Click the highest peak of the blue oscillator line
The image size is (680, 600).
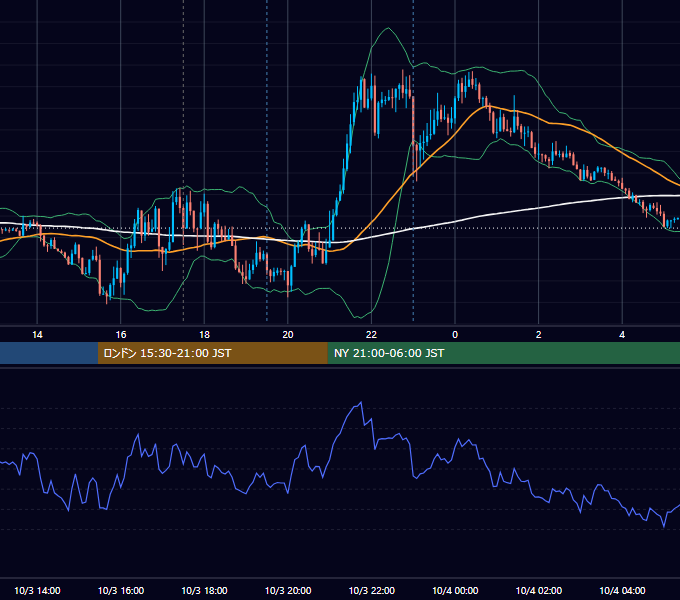[361, 403]
